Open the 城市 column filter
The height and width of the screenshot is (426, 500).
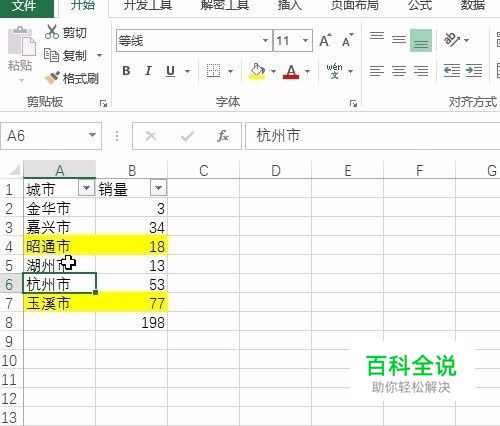pyautogui.click(x=86, y=188)
